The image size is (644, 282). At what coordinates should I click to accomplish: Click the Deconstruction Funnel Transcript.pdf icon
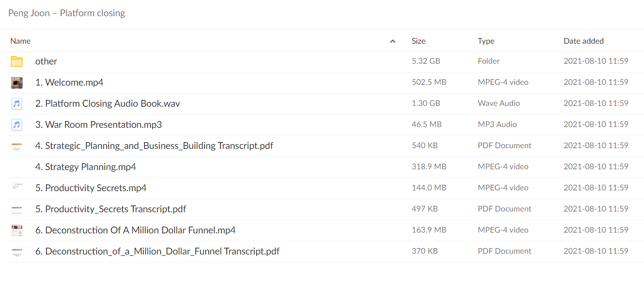click(17, 251)
